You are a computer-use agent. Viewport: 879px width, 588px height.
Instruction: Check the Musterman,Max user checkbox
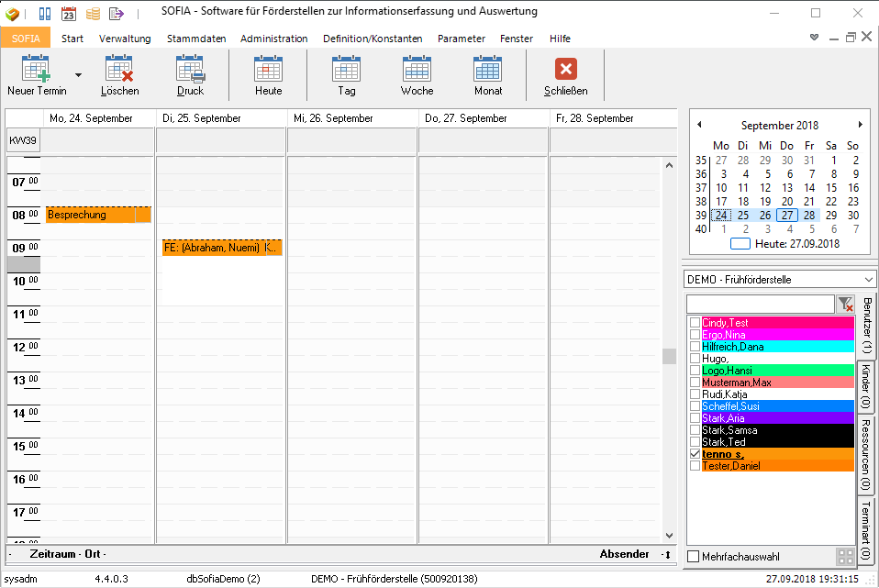[x=695, y=383]
